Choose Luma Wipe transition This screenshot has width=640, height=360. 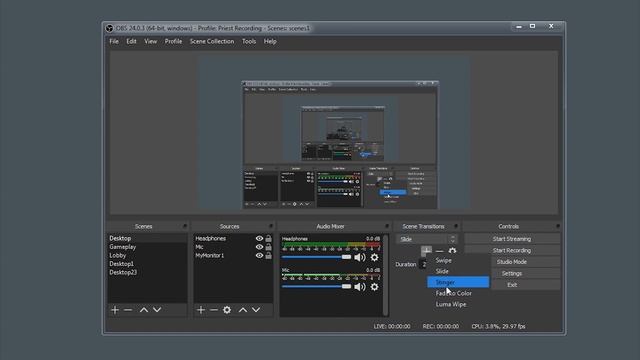[458, 304]
